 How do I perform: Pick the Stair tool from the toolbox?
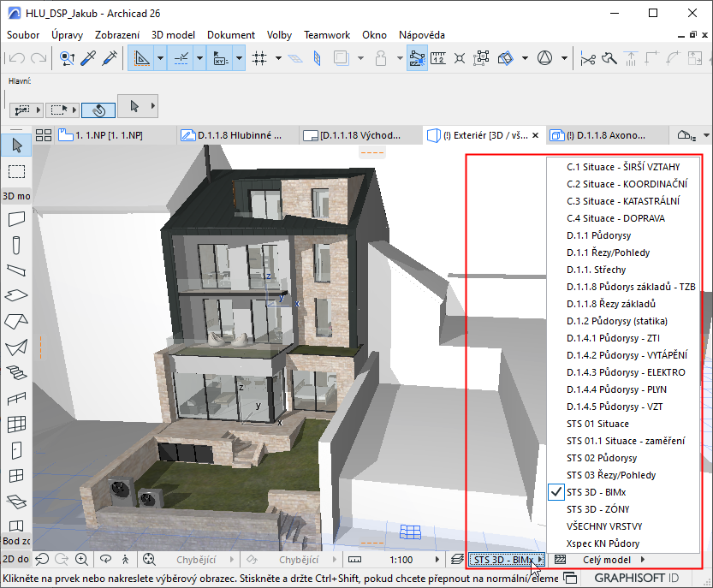pos(16,372)
